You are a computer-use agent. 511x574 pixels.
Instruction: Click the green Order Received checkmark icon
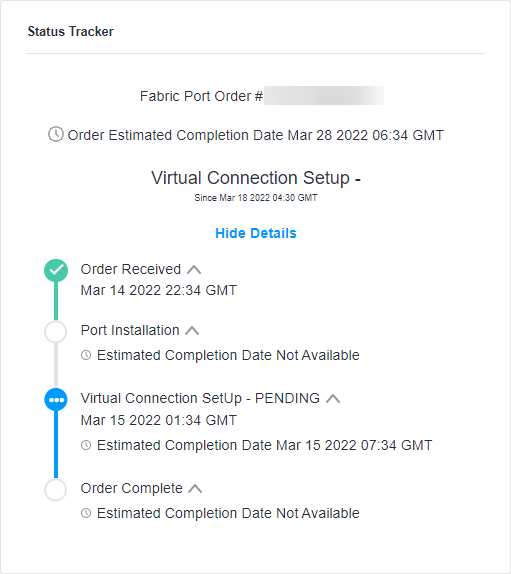pyautogui.click(x=56, y=271)
